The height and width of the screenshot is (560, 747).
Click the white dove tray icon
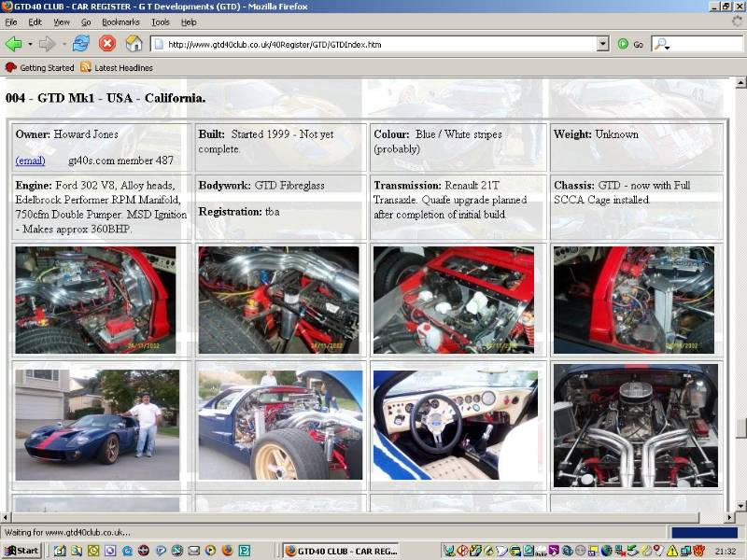(x=501, y=551)
